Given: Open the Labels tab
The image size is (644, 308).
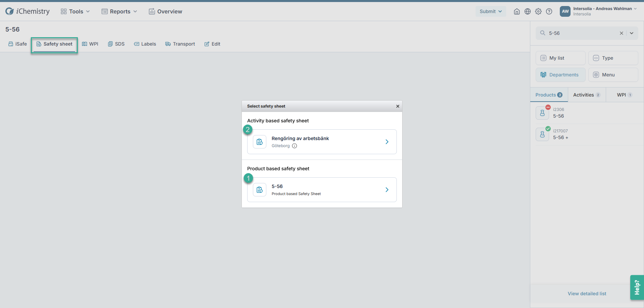Looking at the screenshot, I should point(145,44).
